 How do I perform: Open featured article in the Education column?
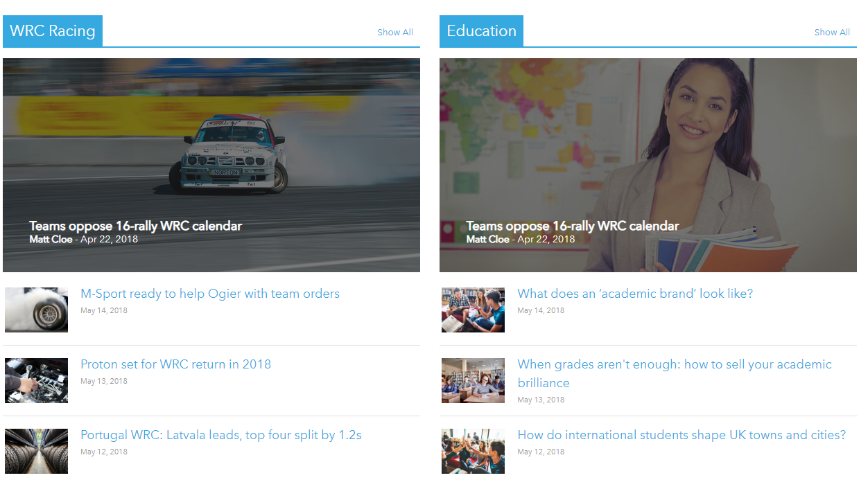pyautogui.click(x=572, y=226)
